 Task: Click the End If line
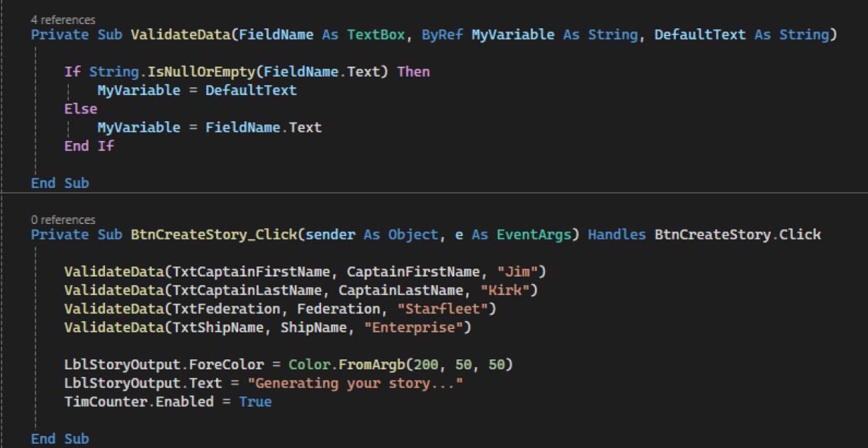pos(89,146)
